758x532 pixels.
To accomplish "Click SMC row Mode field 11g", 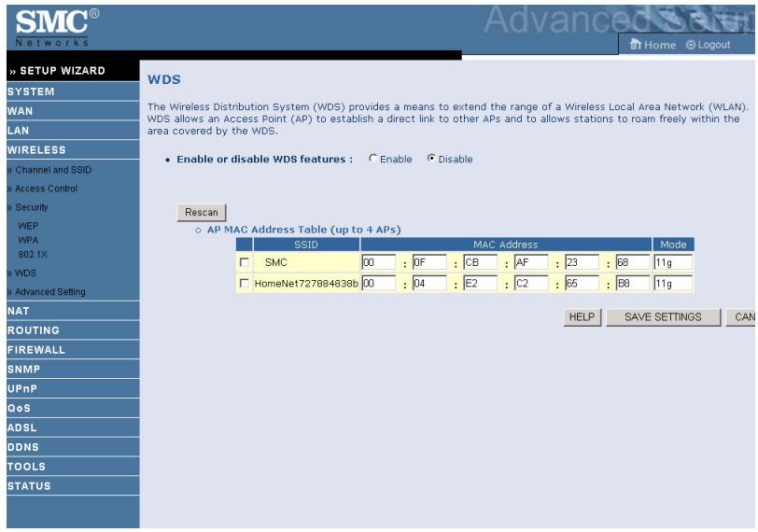I will tap(673, 262).
